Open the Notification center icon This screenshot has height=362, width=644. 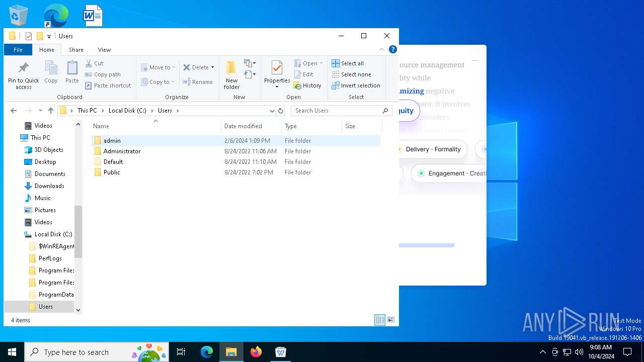pos(627,352)
